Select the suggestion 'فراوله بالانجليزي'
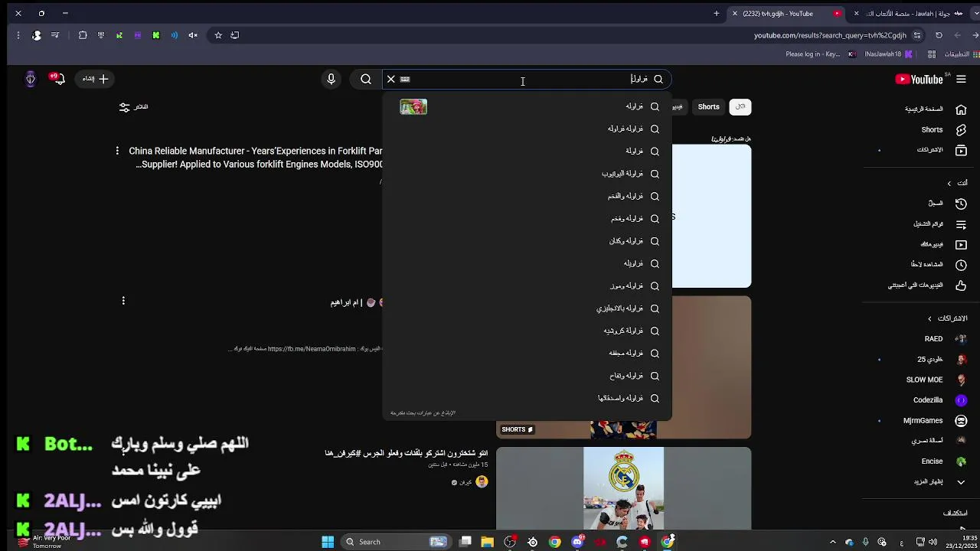 pyautogui.click(x=527, y=308)
